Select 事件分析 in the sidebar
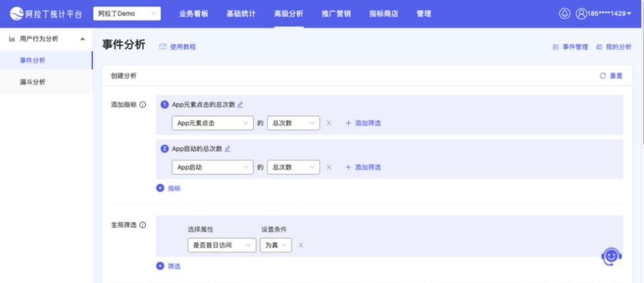This screenshot has width=644, height=283. [x=47, y=60]
